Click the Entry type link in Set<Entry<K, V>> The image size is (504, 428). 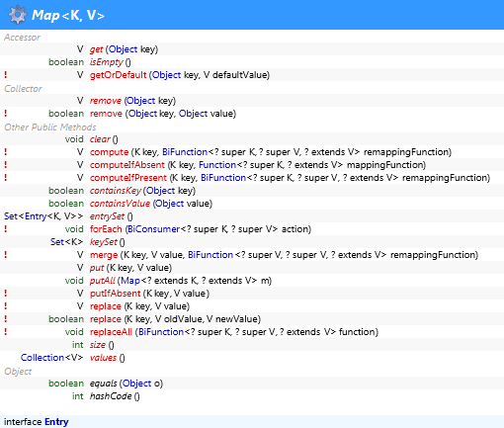pos(36,216)
